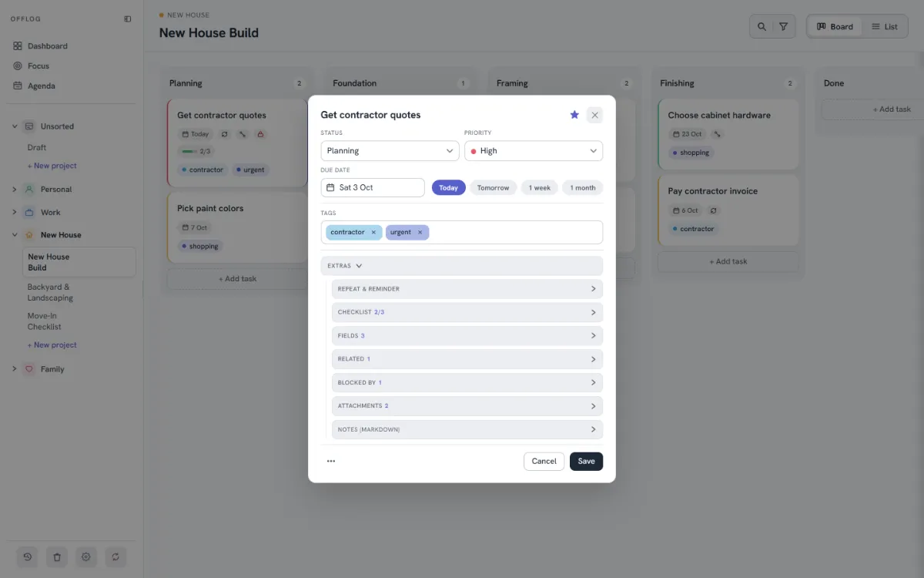Expand the Personal group chevron
Screen dimensions: 924x578
point(14,190)
